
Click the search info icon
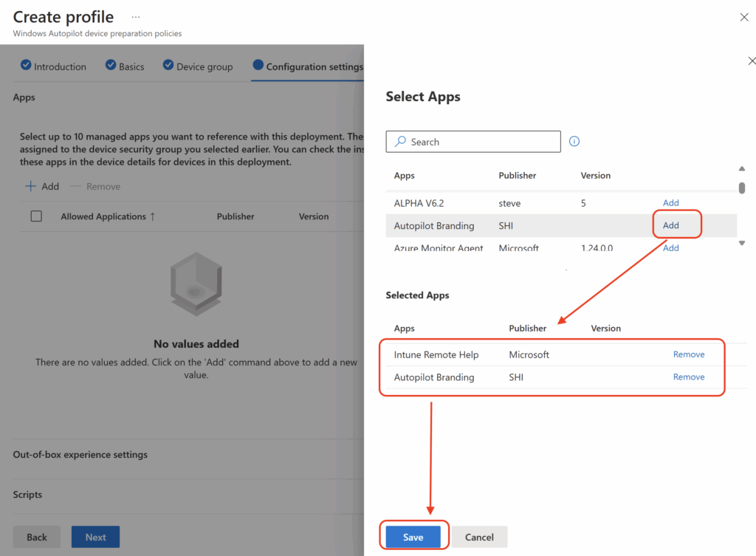click(x=574, y=141)
